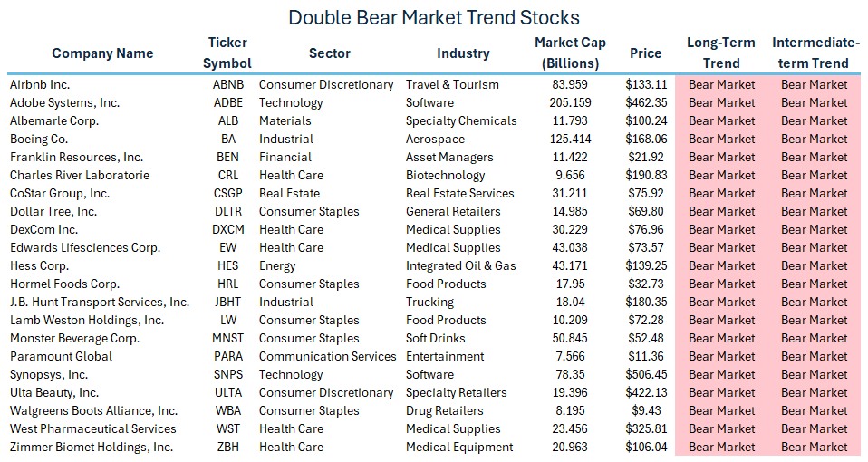Select Boeing Co.'s Aerospace industry cell
This screenshot has height=462, width=868.
tap(435, 139)
